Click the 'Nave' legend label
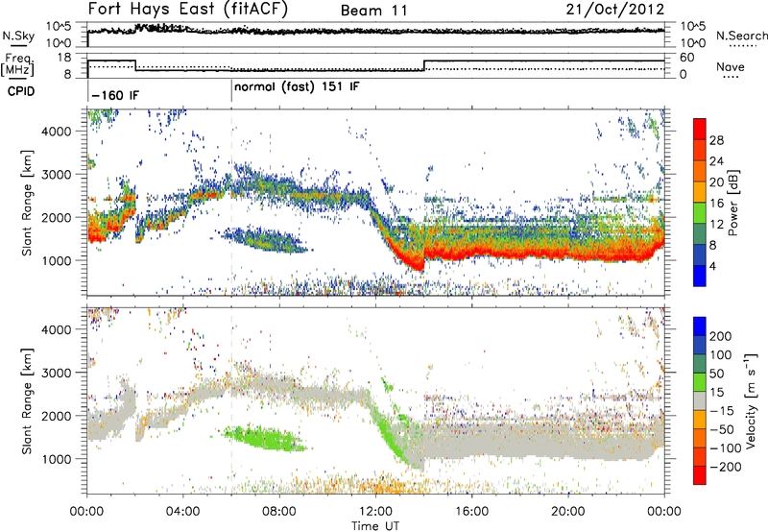768x532 pixels. tap(730, 67)
